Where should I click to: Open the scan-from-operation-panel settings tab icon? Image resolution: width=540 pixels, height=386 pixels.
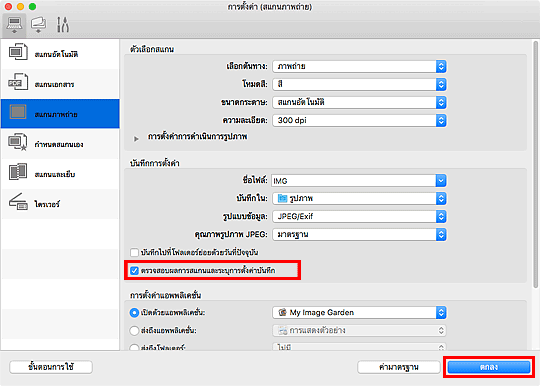coord(38,25)
